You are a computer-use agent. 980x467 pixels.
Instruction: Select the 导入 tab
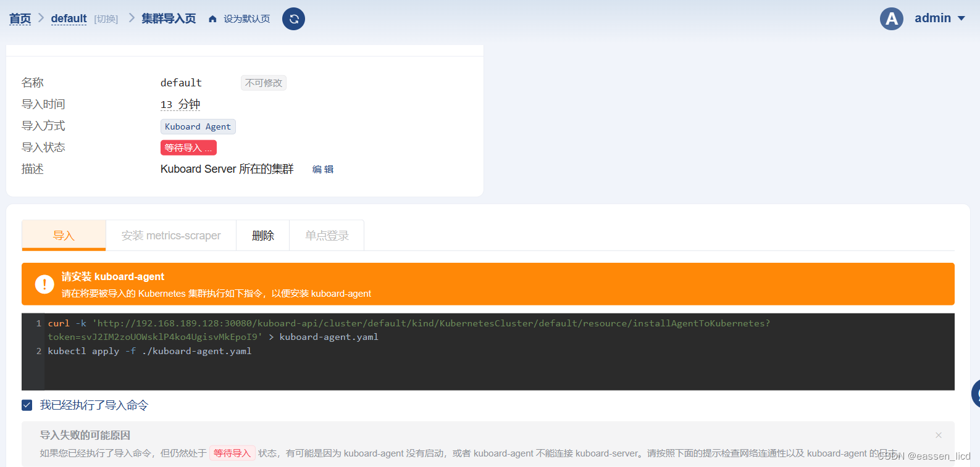64,235
